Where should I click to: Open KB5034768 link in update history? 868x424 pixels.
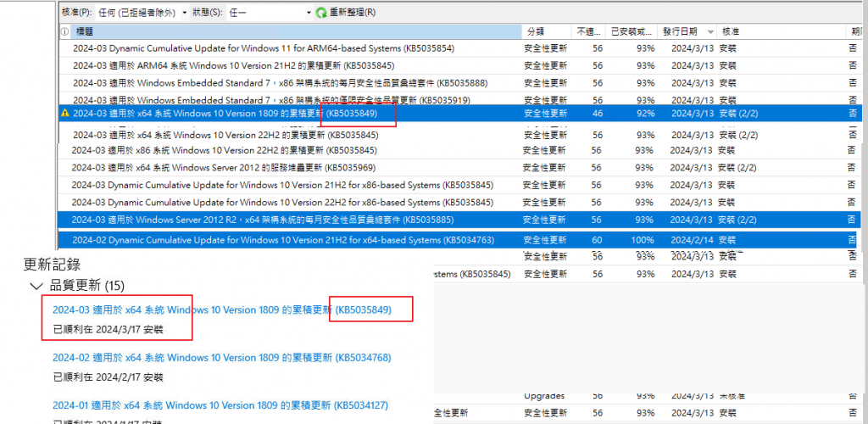[221, 358]
